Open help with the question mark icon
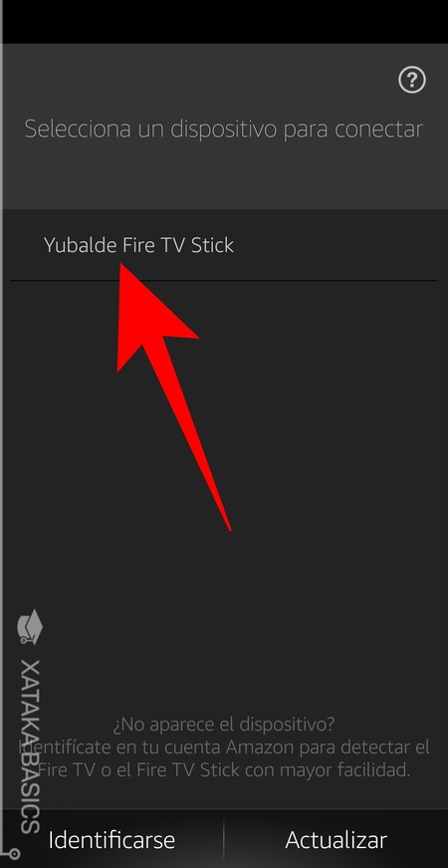The image size is (448, 868). pyautogui.click(x=412, y=81)
